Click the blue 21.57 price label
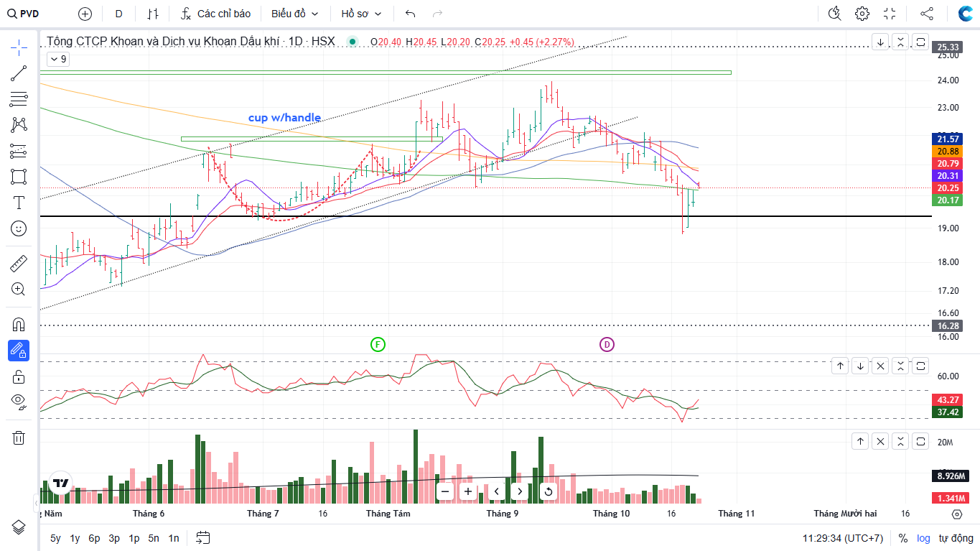This screenshot has height=551, width=980. 948,139
